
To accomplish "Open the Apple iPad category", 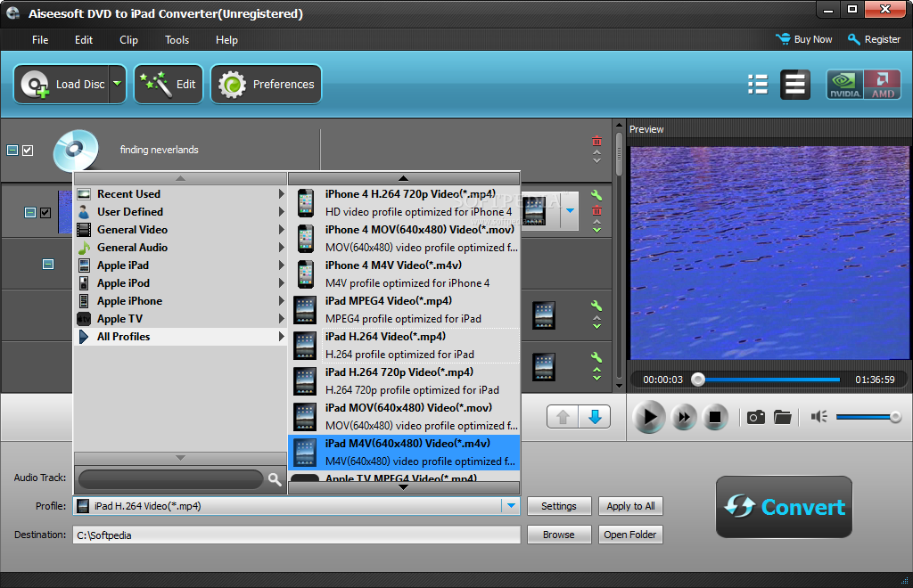I will (180, 265).
